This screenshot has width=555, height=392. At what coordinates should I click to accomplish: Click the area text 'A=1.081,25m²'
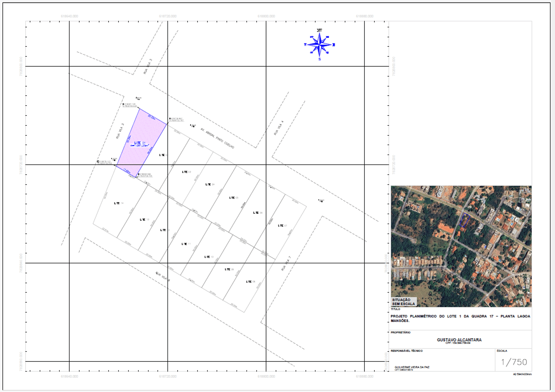140,145
